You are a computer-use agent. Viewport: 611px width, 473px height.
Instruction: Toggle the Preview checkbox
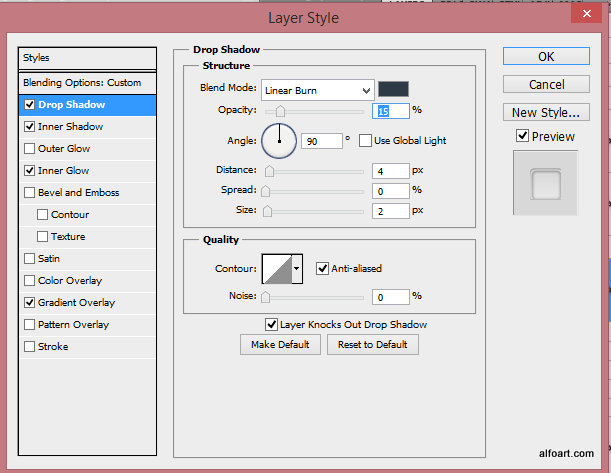coord(522,136)
